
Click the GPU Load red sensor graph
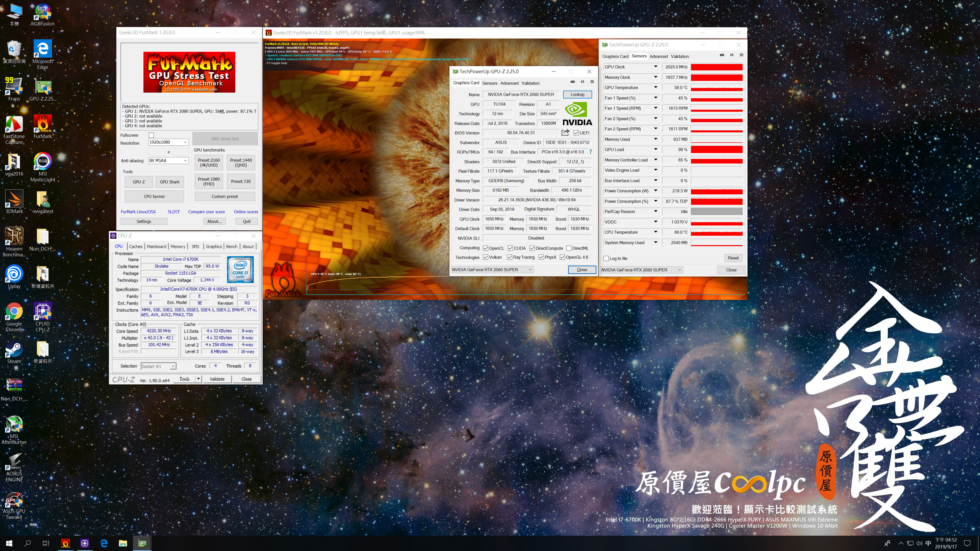point(716,149)
